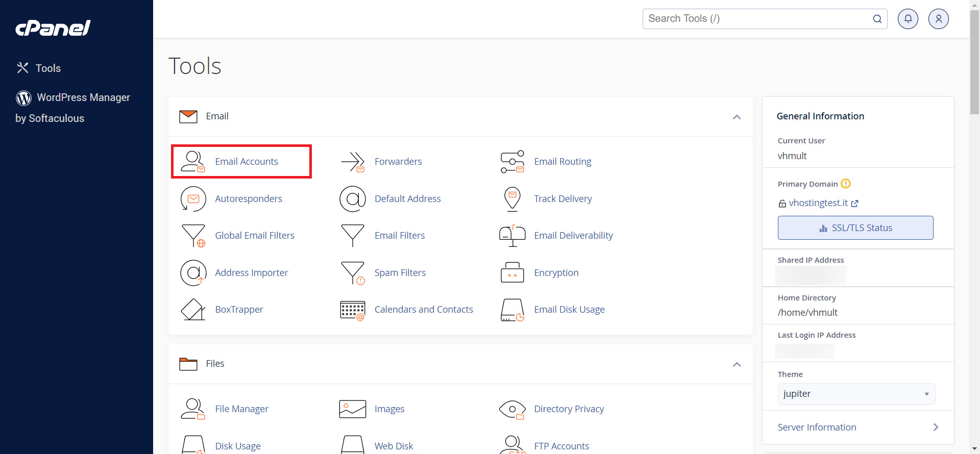Open the notifications bell icon
This screenshot has height=454, width=980.
[908, 19]
